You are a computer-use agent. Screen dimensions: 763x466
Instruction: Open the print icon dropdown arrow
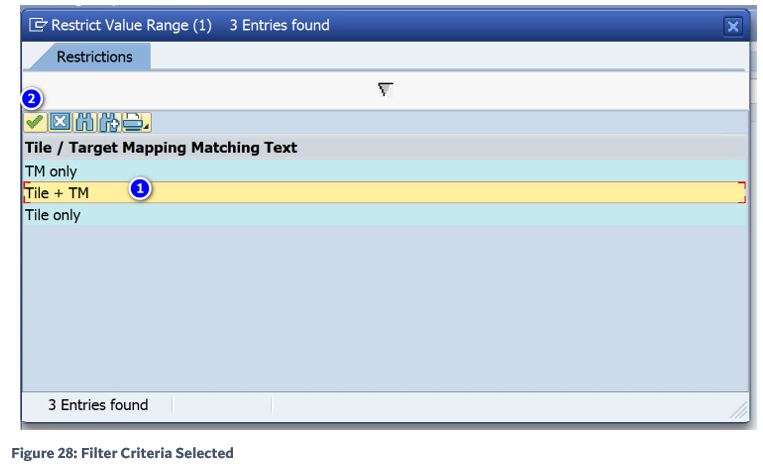coord(147,128)
